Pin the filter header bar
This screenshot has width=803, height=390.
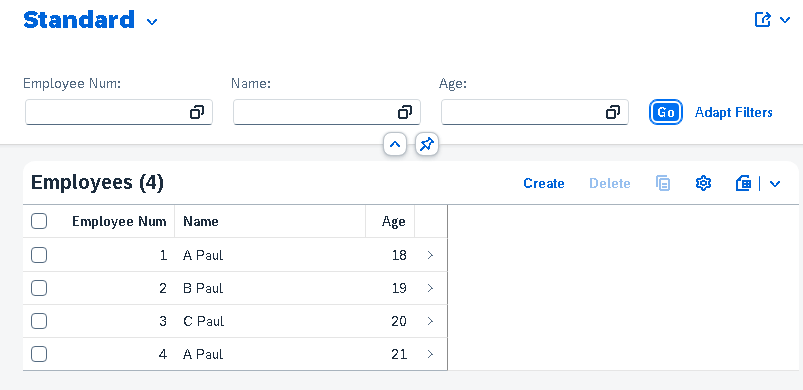[x=427, y=145]
